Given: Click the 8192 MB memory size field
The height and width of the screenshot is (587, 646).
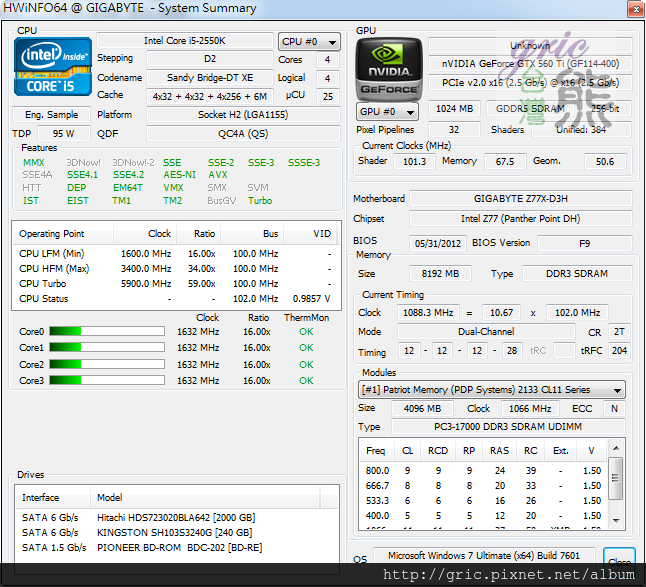Looking at the screenshot, I should (440, 274).
